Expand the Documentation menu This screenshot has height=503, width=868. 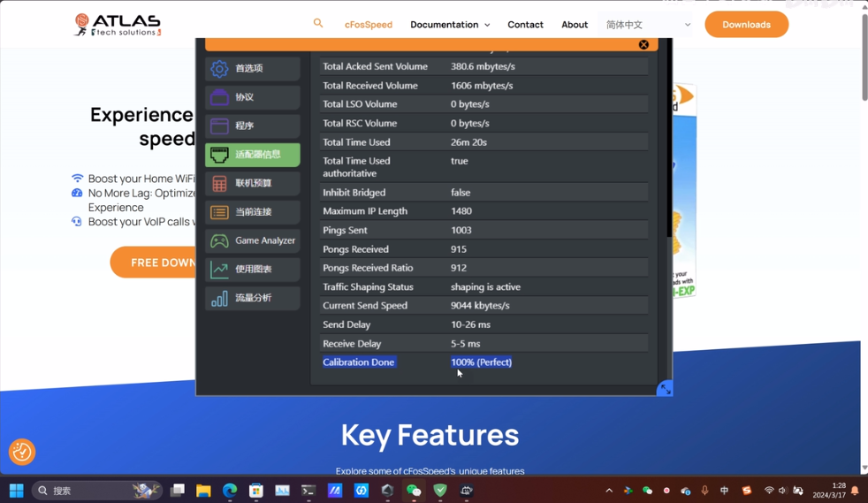450,25
